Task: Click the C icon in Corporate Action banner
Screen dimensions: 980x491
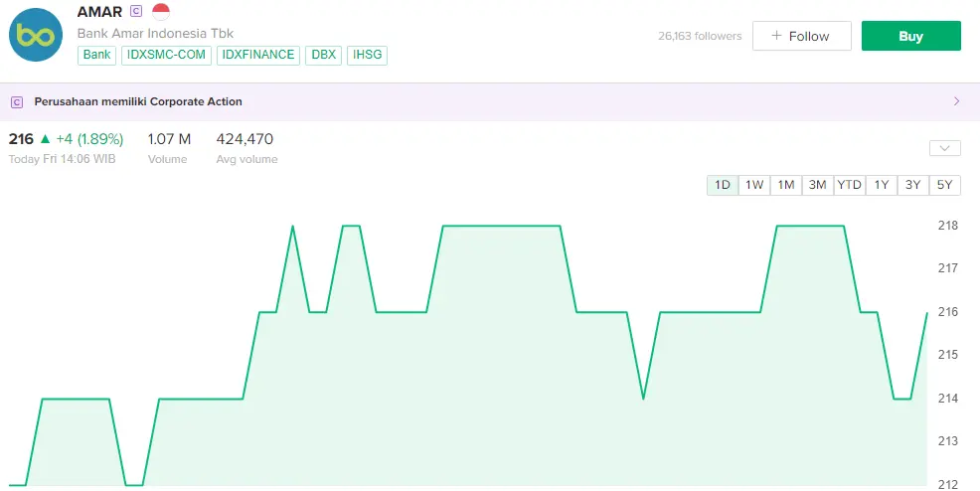Action: [17, 101]
